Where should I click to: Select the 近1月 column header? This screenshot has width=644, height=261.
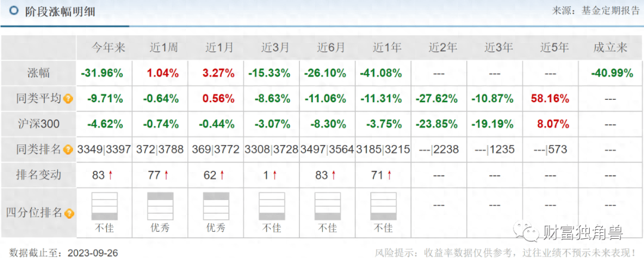coord(216,48)
